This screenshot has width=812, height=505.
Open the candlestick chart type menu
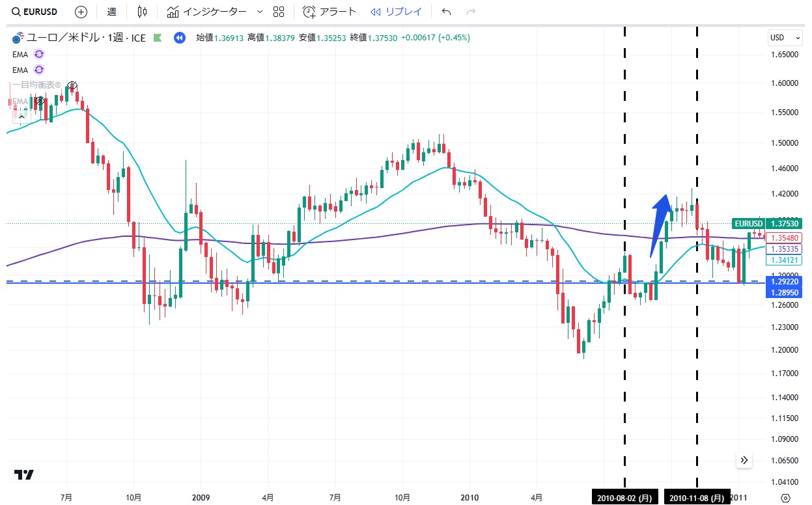(143, 12)
